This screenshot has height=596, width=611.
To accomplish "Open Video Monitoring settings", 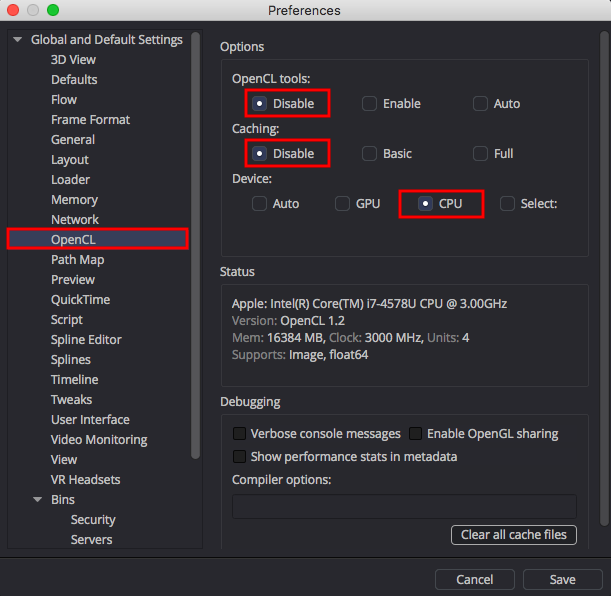I will (x=99, y=440).
